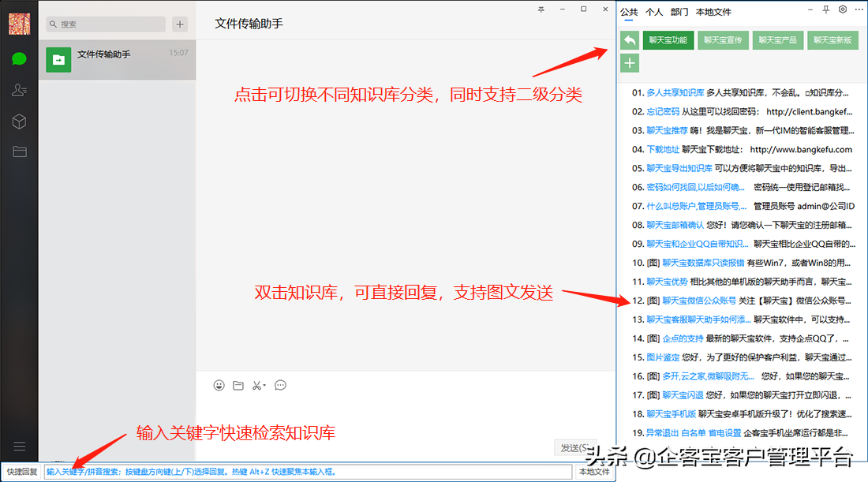Select entry 12 聊天宝微信公众账号
This screenshot has height=482, width=868.
point(741,301)
